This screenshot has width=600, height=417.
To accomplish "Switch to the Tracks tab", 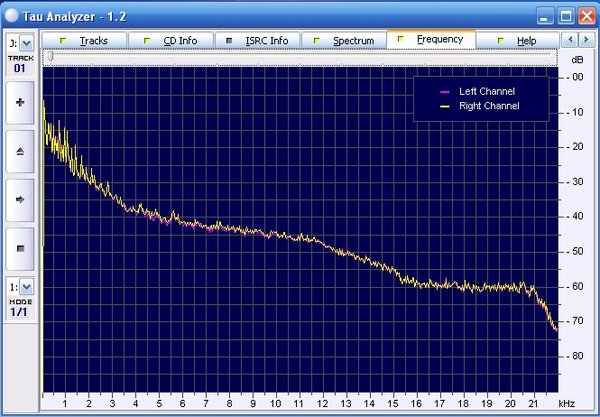I will pos(84,41).
